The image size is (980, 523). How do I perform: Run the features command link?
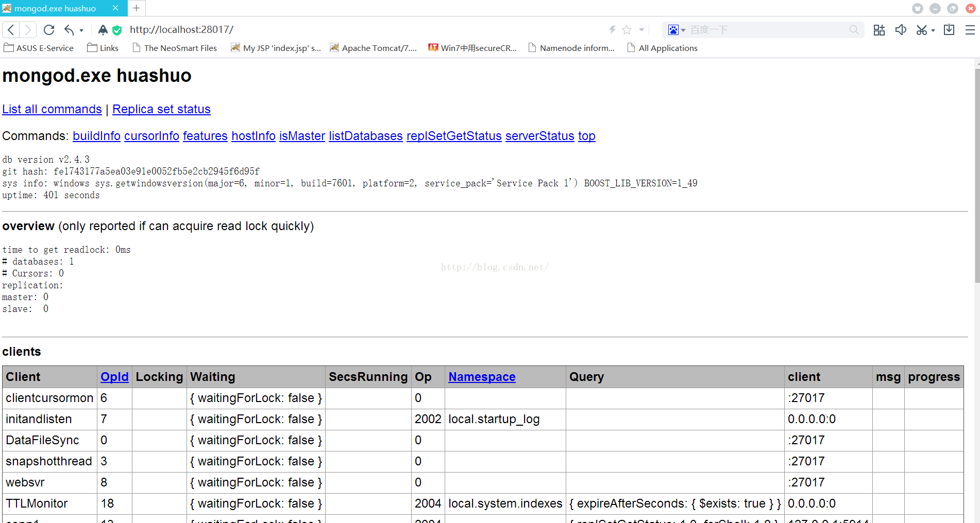[x=205, y=136]
